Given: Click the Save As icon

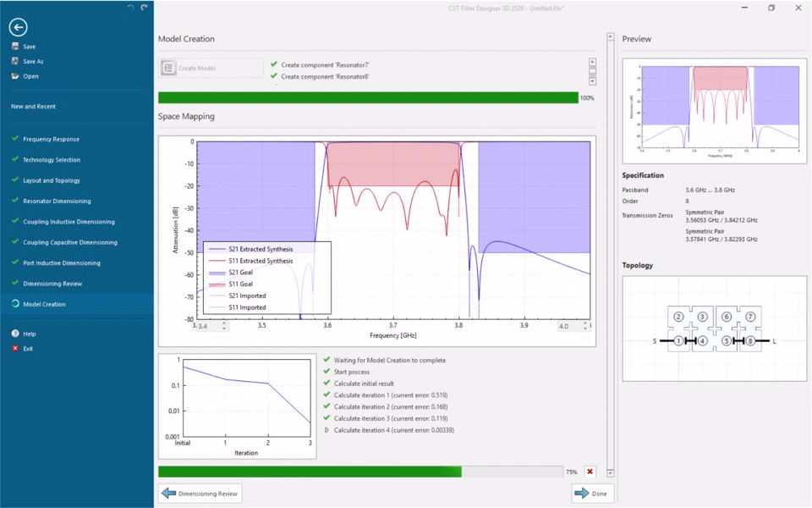Looking at the screenshot, I should pyautogui.click(x=15, y=61).
